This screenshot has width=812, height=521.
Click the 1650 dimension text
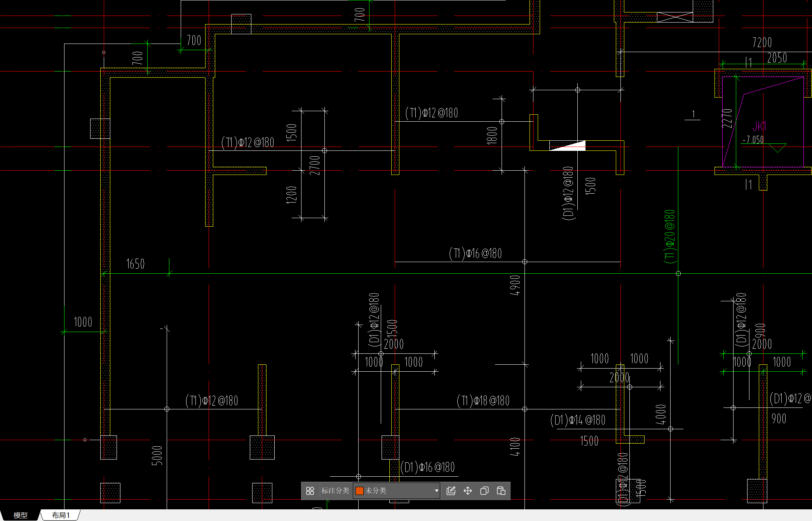(135, 264)
